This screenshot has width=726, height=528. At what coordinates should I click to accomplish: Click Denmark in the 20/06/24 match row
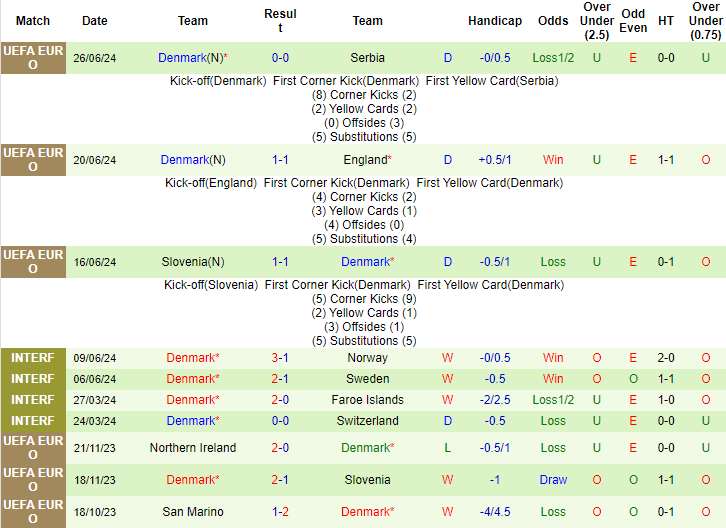click(186, 160)
